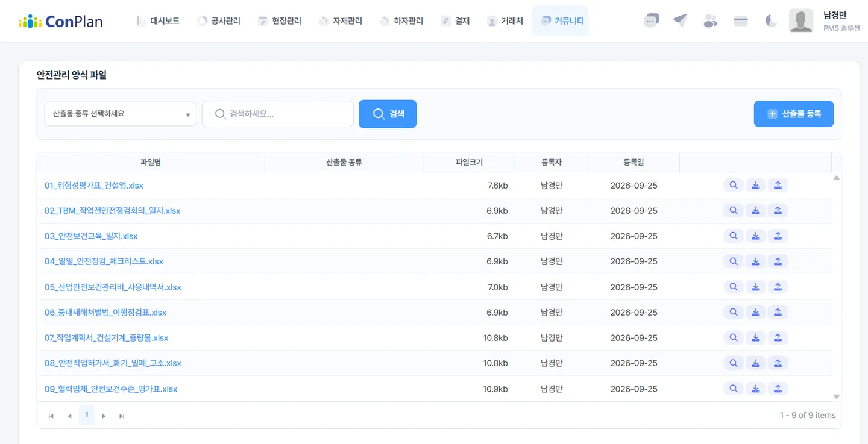This screenshot has height=444, width=868.
Task: Open the chat messages icon in header
Action: (x=651, y=20)
